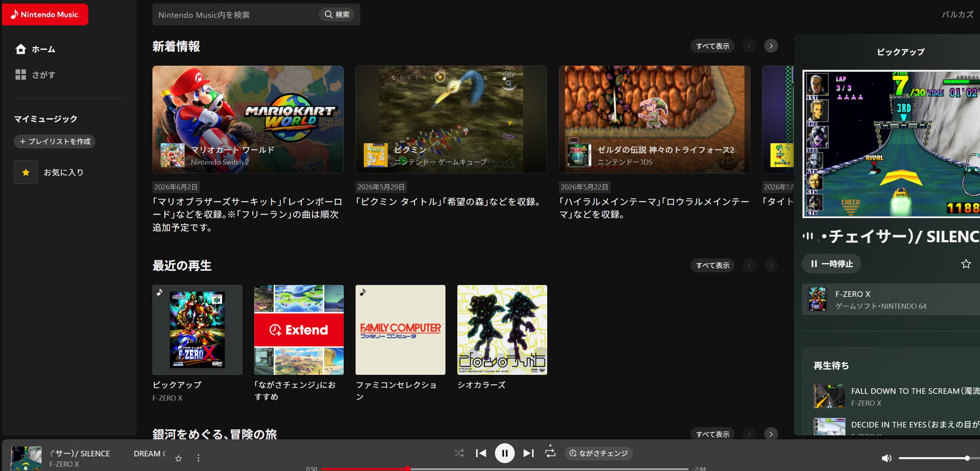The height and width of the screenshot is (471, 980).
Task: Click the large F-ZERO X gameplay artwork
Action: 891,144
